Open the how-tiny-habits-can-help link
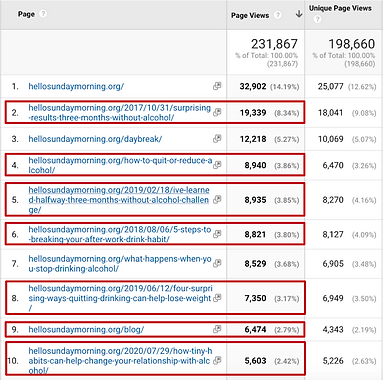The image size is (383, 380). coord(120,360)
